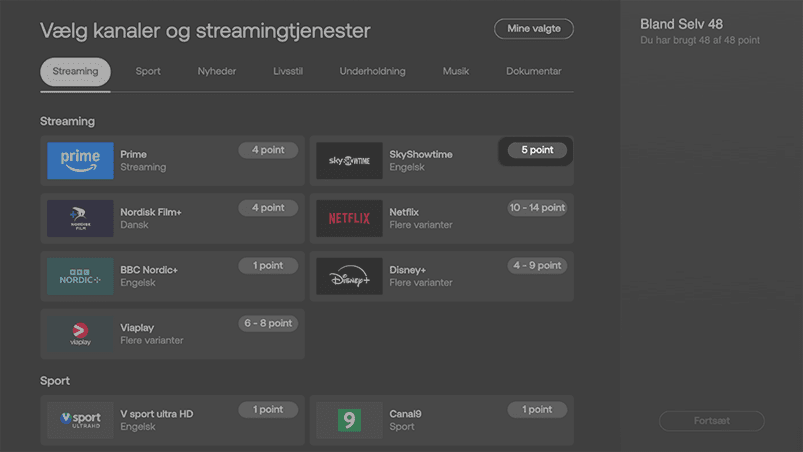803x452 pixels.
Task: Switch to the Sport tab
Action: [148, 72]
